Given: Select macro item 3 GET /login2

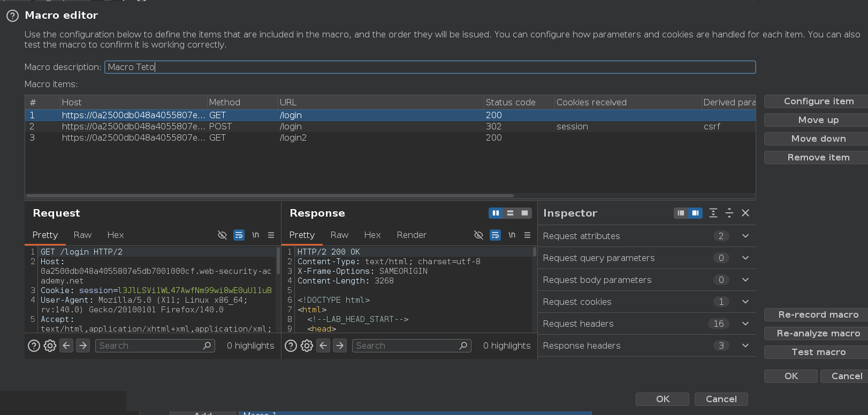Looking at the screenshot, I should click(x=390, y=138).
